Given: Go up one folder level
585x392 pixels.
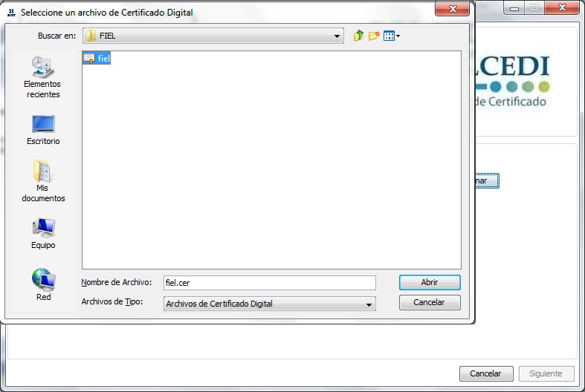Looking at the screenshot, I should [358, 36].
